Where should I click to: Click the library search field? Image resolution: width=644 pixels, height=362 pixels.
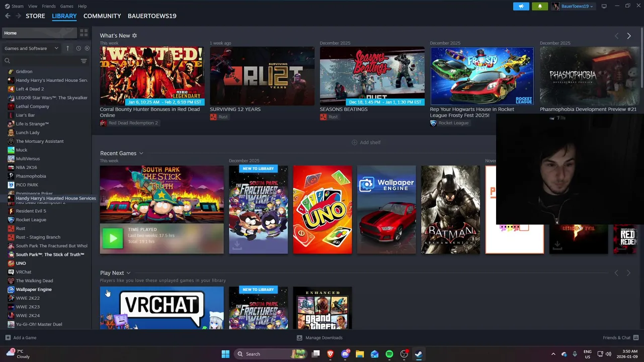click(41, 61)
